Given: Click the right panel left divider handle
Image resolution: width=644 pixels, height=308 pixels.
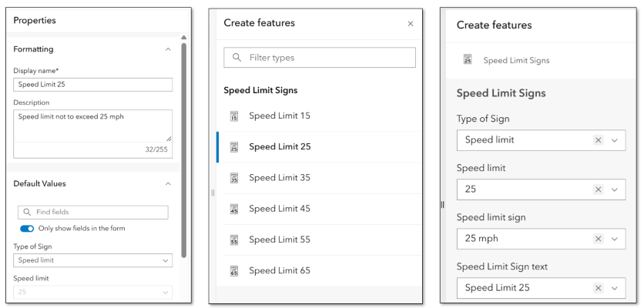Looking at the screenshot, I should 442,205.
